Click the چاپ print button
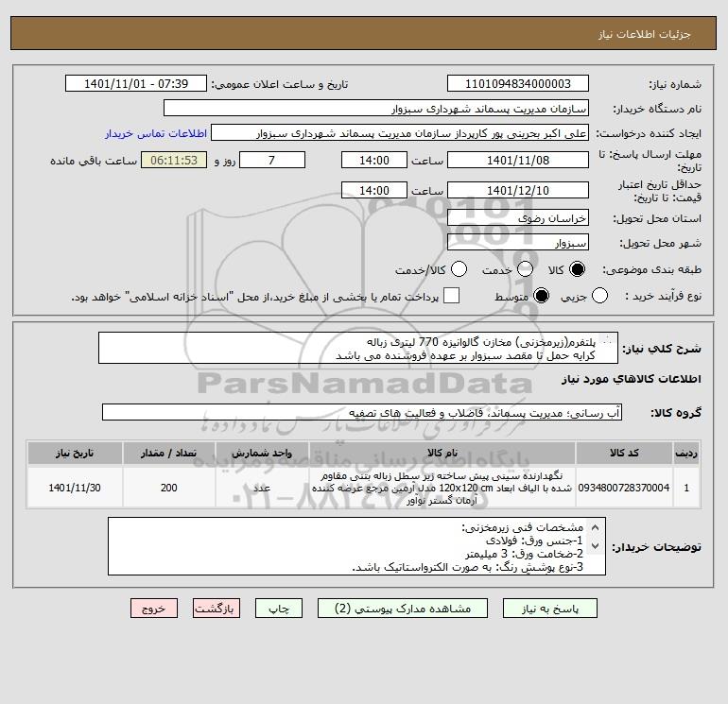Screen dimensions: 728x704 tap(279, 609)
